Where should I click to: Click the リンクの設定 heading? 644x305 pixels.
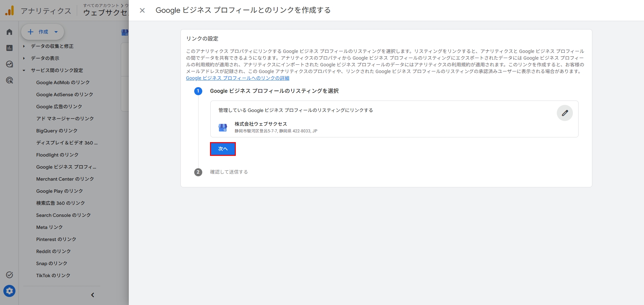pyautogui.click(x=202, y=39)
